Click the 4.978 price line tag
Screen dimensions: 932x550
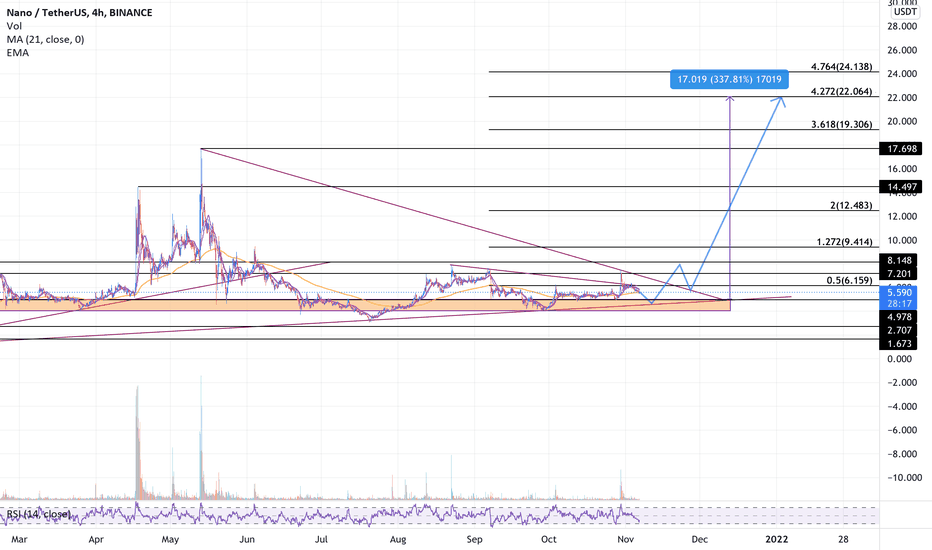899,317
